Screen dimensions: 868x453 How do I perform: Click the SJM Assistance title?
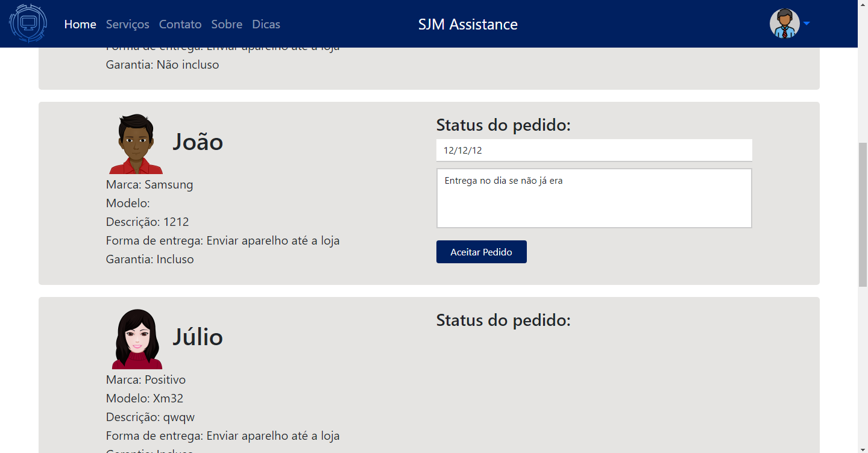[468, 24]
